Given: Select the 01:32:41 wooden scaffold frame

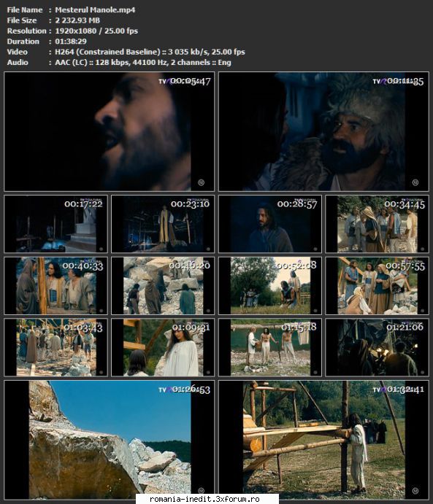Looking at the screenshot, I should (x=323, y=440).
